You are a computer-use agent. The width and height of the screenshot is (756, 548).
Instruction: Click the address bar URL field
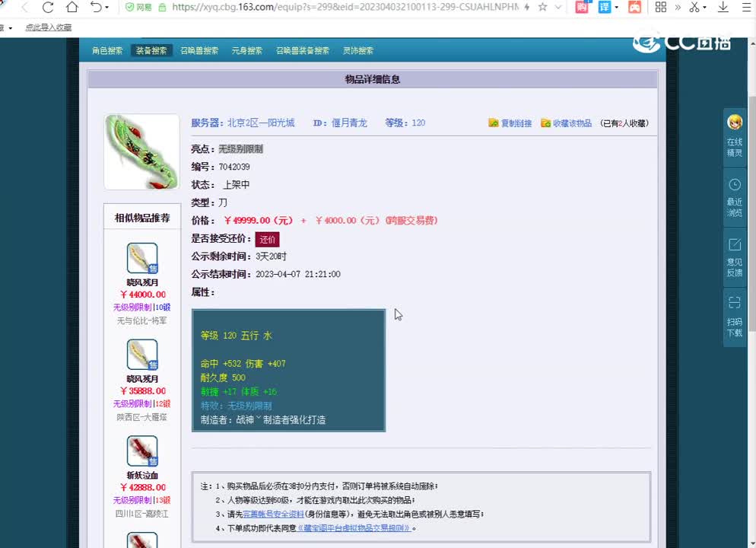pos(345,8)
